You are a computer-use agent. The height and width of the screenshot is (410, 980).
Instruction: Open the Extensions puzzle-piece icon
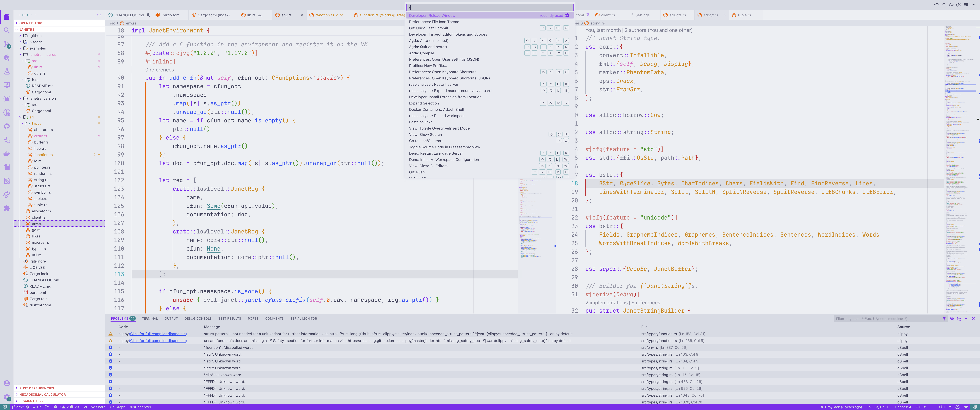coord(6,208)
